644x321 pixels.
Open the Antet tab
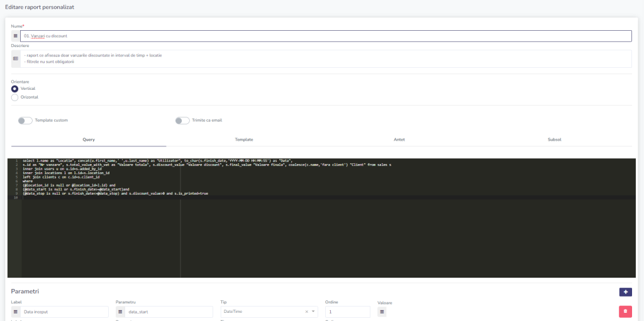pyautogui.click(x=399, y=139)
